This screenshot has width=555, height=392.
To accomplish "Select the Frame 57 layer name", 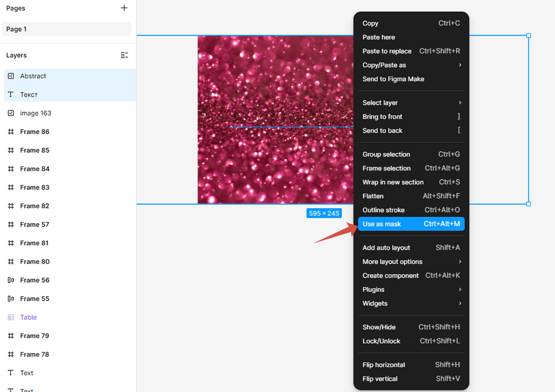I will 34,224.
